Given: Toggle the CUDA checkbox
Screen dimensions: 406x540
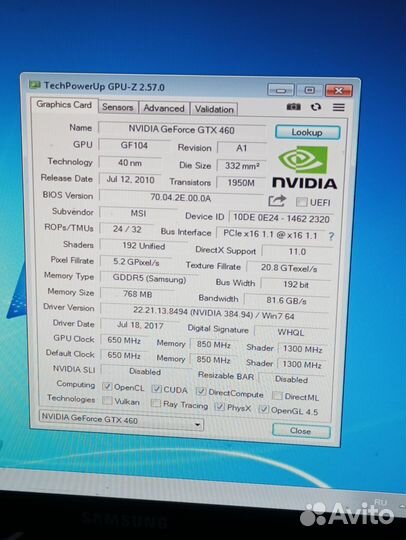Looking at the screenshot, I should point(157,389).
